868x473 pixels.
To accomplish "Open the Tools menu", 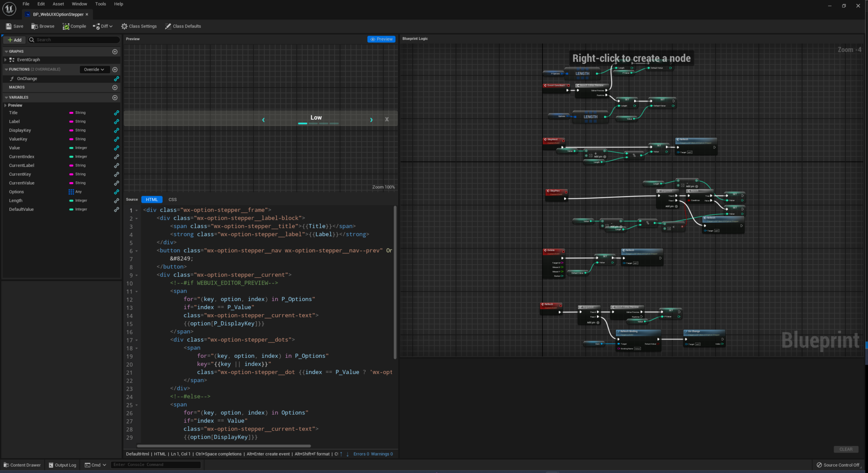I will point(100,4).
